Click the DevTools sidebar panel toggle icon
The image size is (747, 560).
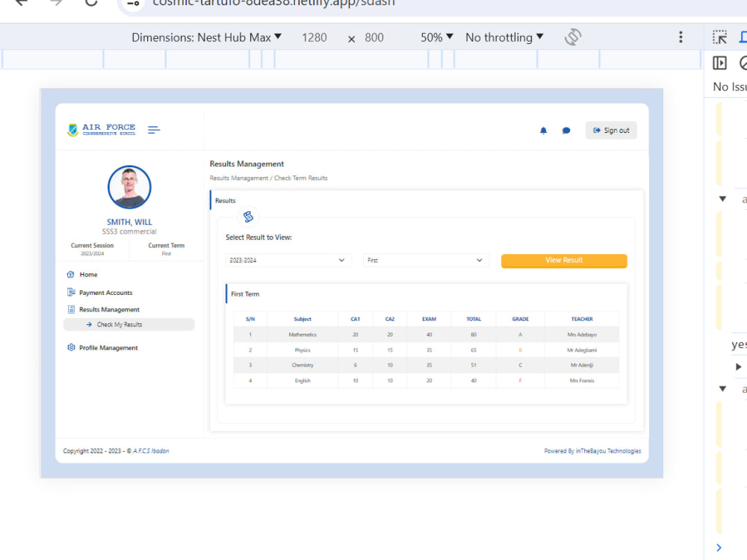pos(719,63)
